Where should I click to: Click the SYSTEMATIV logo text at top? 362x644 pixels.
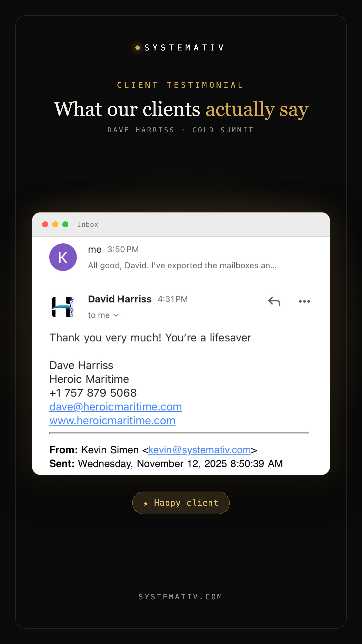(x=184, y=47)
